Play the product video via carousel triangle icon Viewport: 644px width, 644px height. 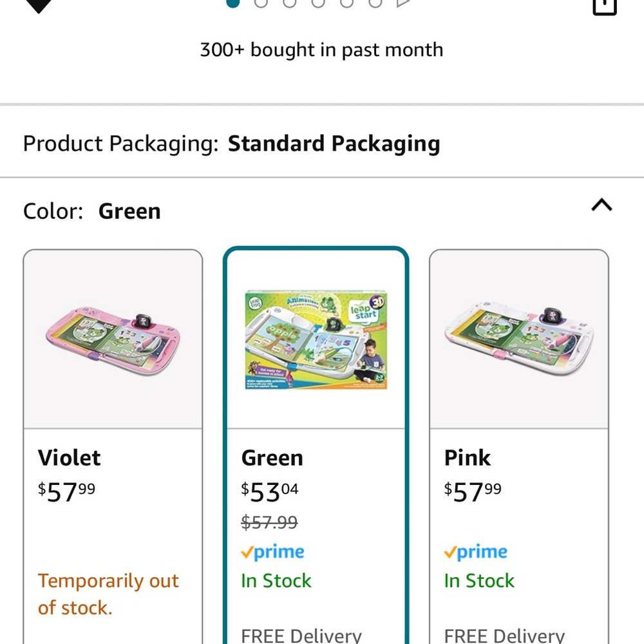[403, 3]
